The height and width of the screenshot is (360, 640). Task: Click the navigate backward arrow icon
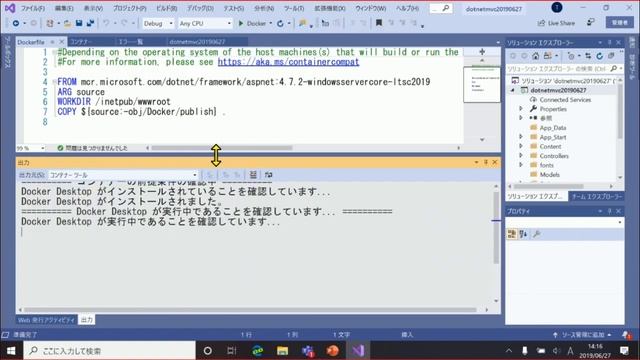coord(16,23)
